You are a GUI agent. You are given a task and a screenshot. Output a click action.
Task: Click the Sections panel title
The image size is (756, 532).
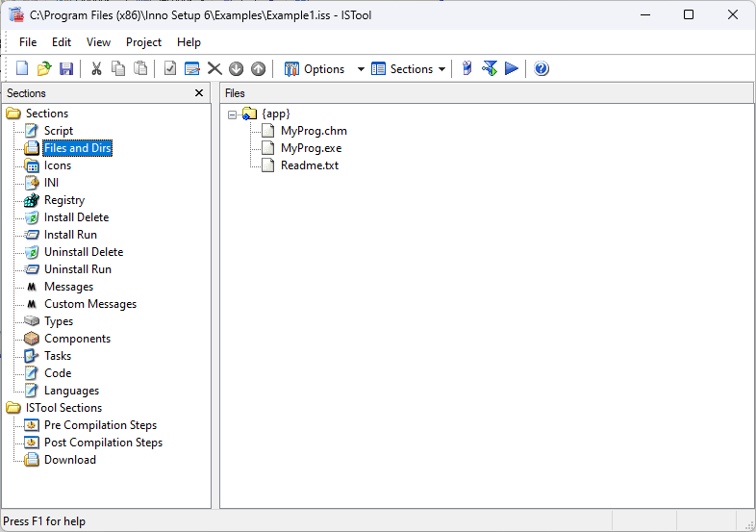26,93
